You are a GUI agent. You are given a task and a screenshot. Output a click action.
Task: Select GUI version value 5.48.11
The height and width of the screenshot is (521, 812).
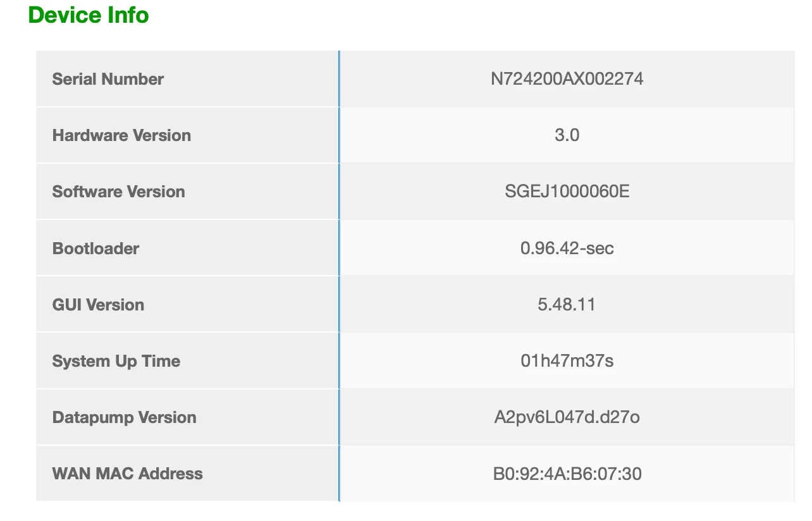(x=567, y=305)
